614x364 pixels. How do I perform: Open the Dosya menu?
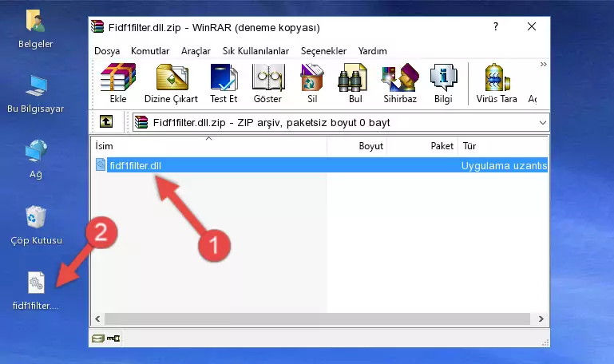[107, 51]
